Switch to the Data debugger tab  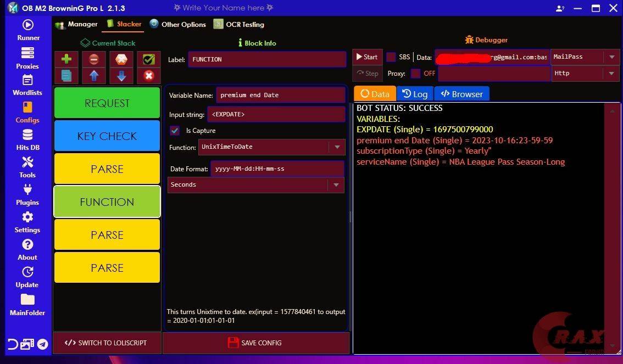pos(375,94)
